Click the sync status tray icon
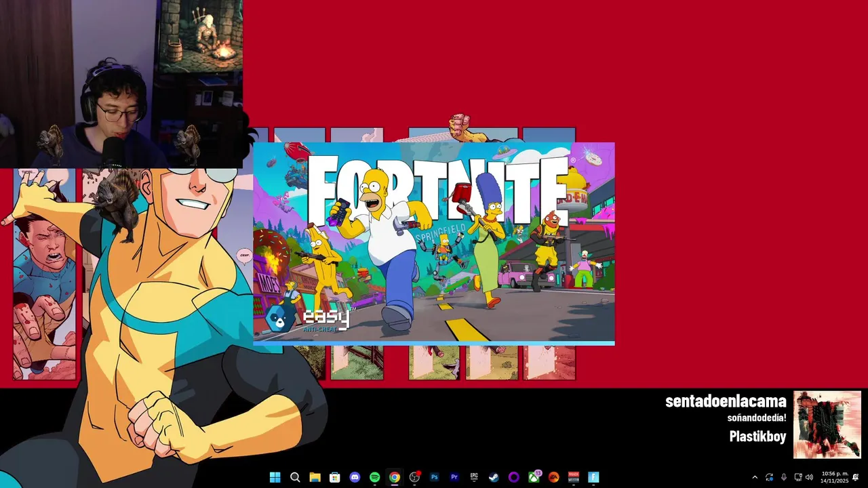Image resolution: width=868 pixels, height=488 pixels. coord(769,477)
